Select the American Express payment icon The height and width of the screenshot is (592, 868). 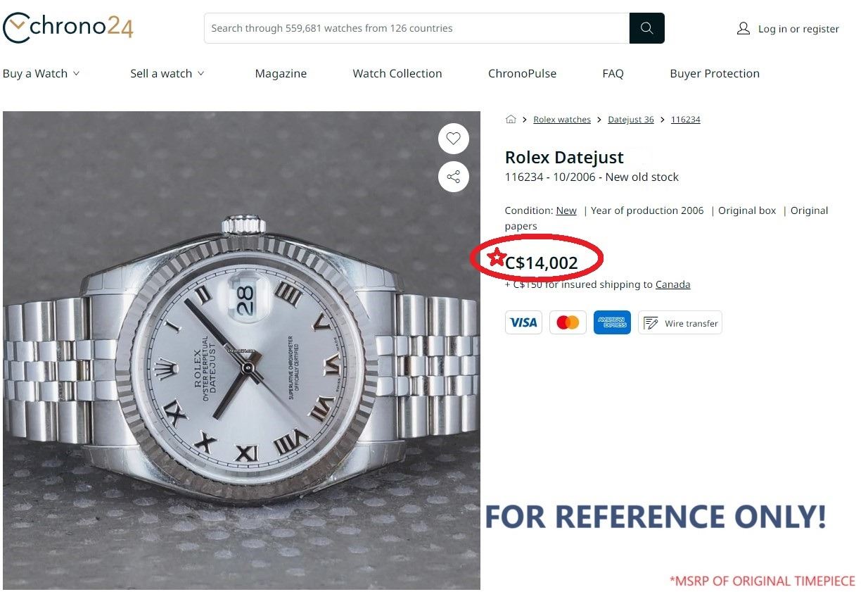[612, 323]
